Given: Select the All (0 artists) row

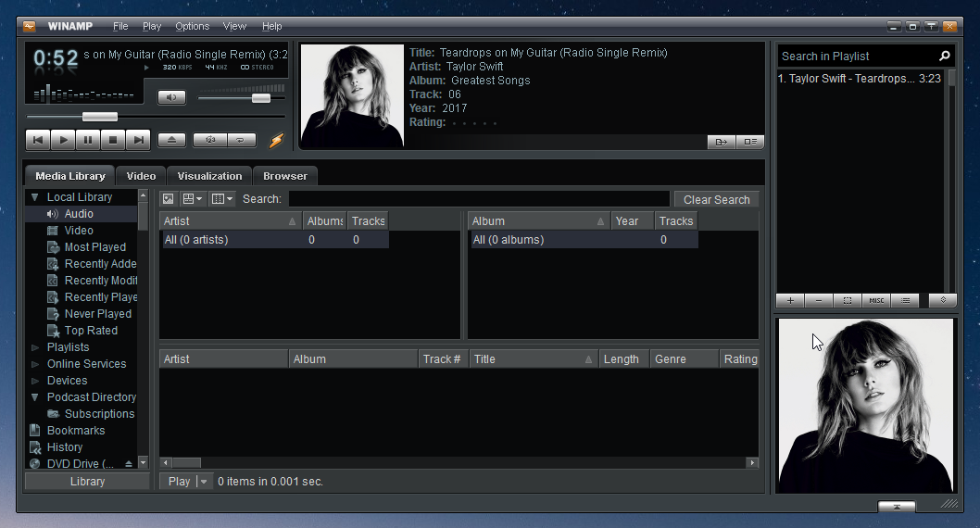Looking at the screenshot, I should (274, 240).
